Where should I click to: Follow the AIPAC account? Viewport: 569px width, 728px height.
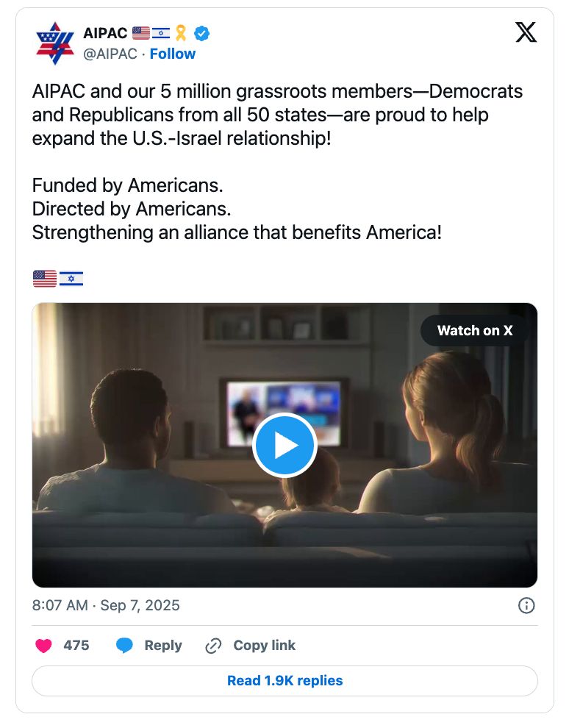coord(173,54)
